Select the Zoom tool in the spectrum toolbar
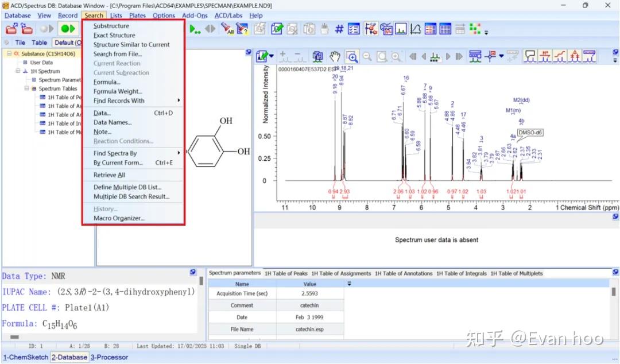620x364 pixels. click(352, 56)
